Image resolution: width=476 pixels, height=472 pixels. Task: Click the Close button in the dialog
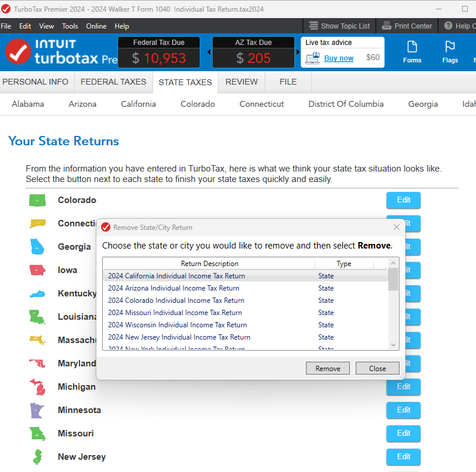pos(377,368)
